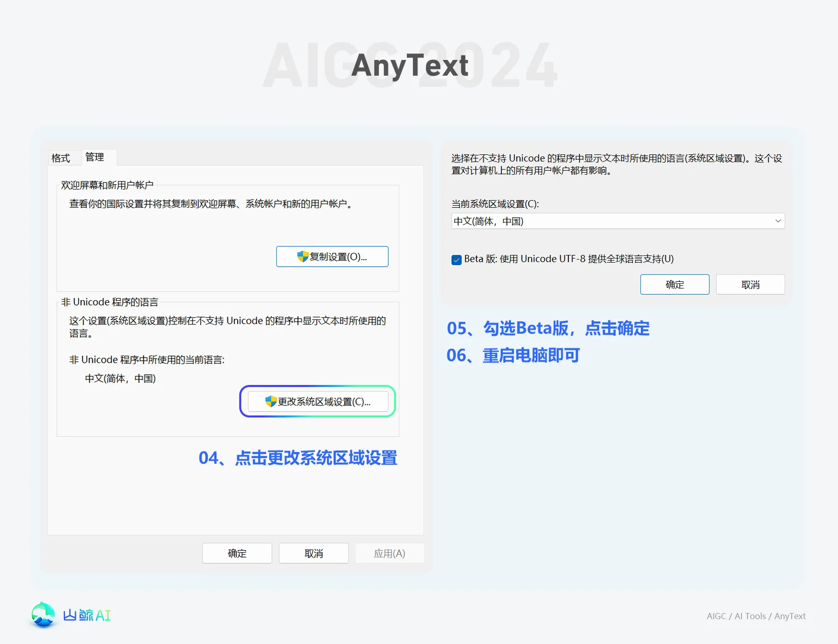Click the AnyText title heading
Image resolution: width=838 pixels, height=644 pixels.
point(410,66)
